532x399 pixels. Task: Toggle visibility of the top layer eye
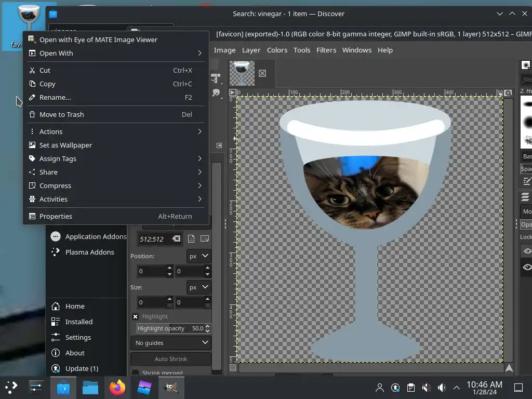[527, 251]
